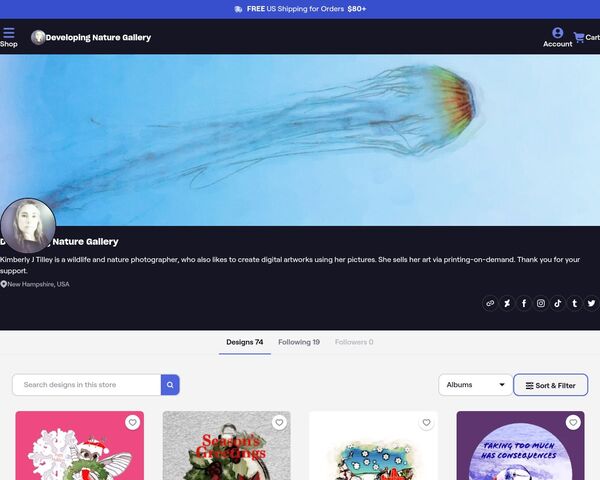
Task: Switch to the Following 19 tab
Action: [299, 342]
